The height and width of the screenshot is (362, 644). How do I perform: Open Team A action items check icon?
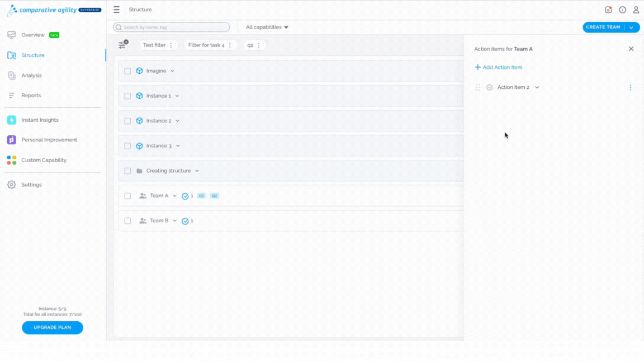185,196
